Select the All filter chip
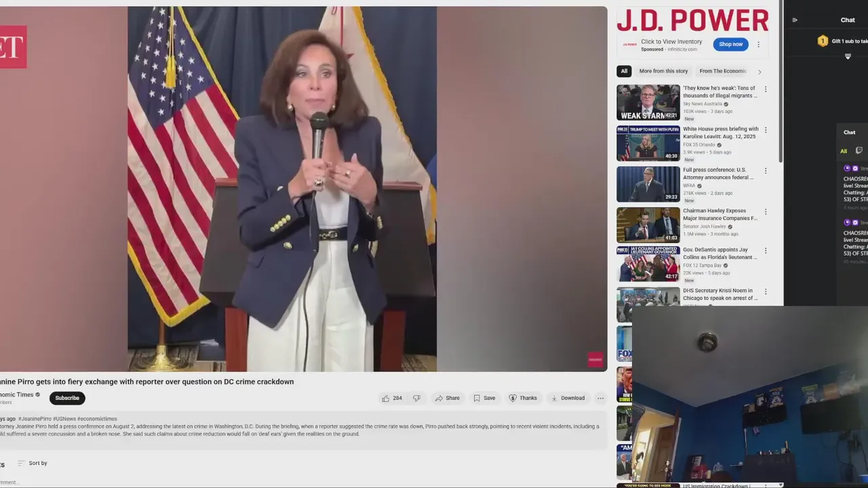 pyautogui.click(x=624, y=71)
